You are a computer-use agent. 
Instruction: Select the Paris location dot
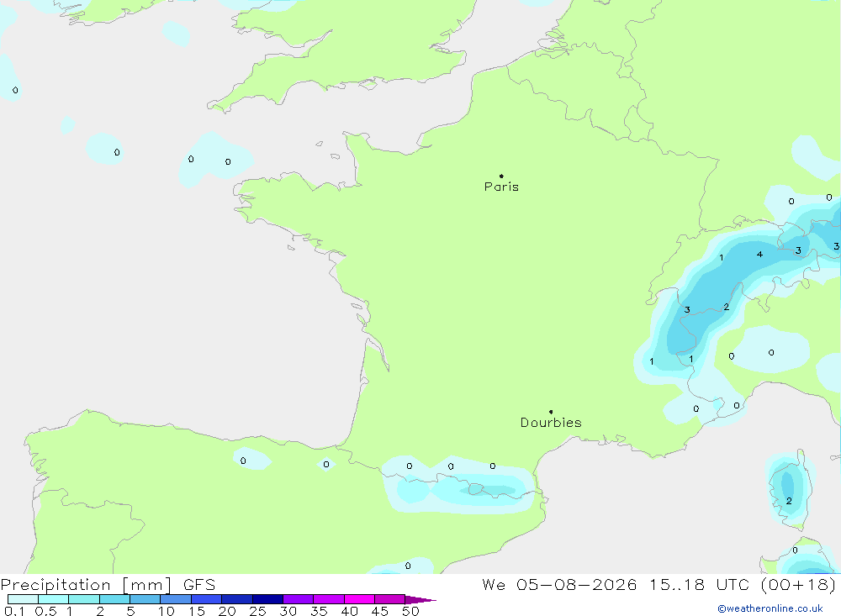501,176
